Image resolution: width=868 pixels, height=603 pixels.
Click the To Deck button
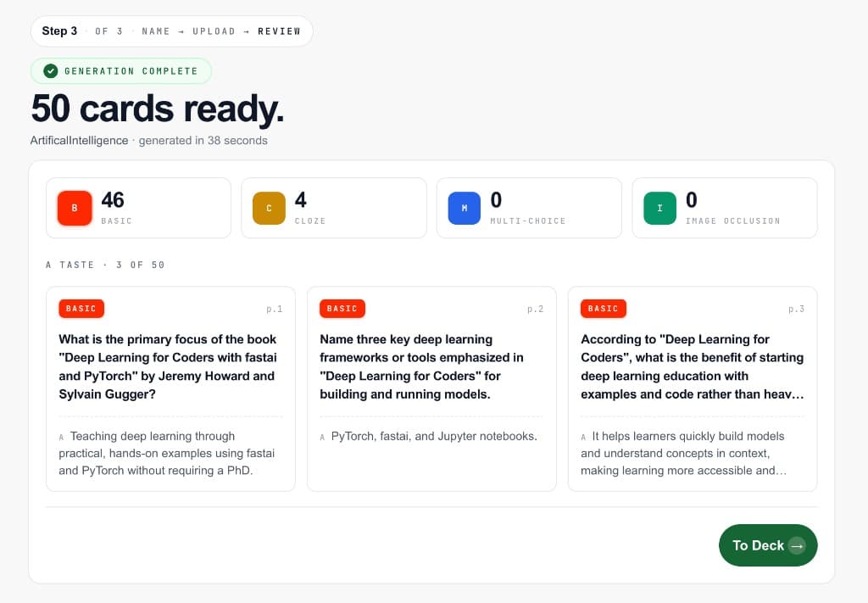(768, 545)
